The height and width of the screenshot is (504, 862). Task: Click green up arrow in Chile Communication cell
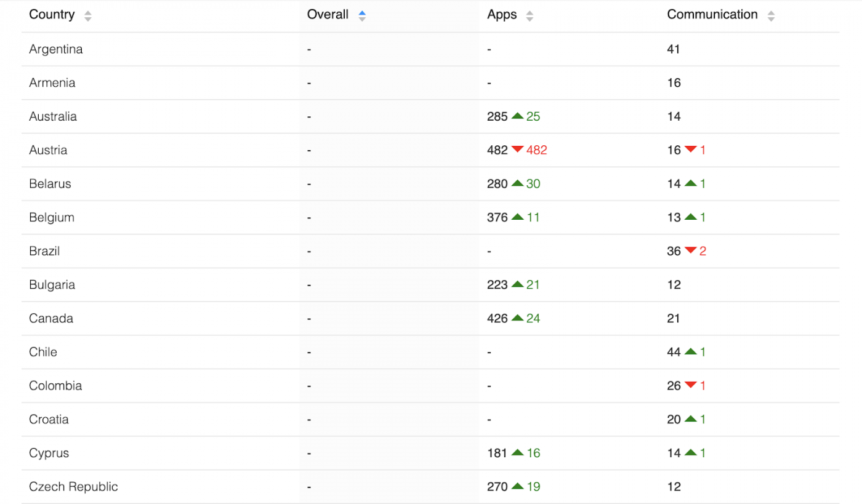click(690, 351)
